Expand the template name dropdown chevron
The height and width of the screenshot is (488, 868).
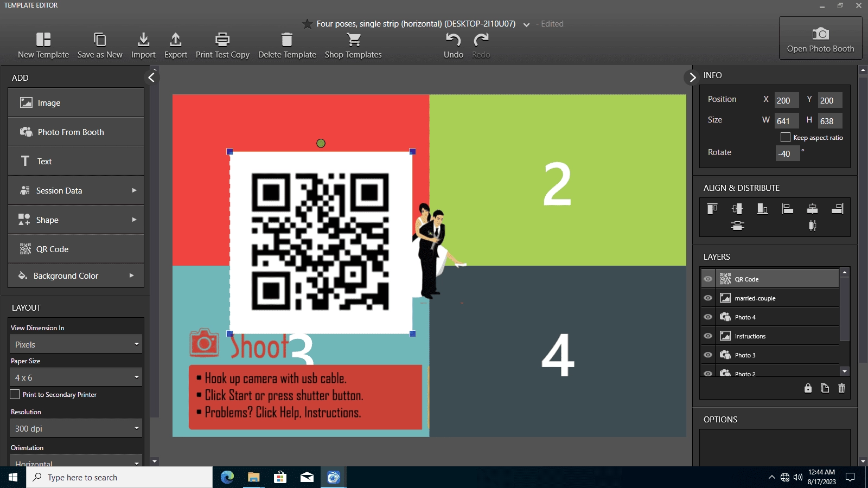(x=526, y=24)
